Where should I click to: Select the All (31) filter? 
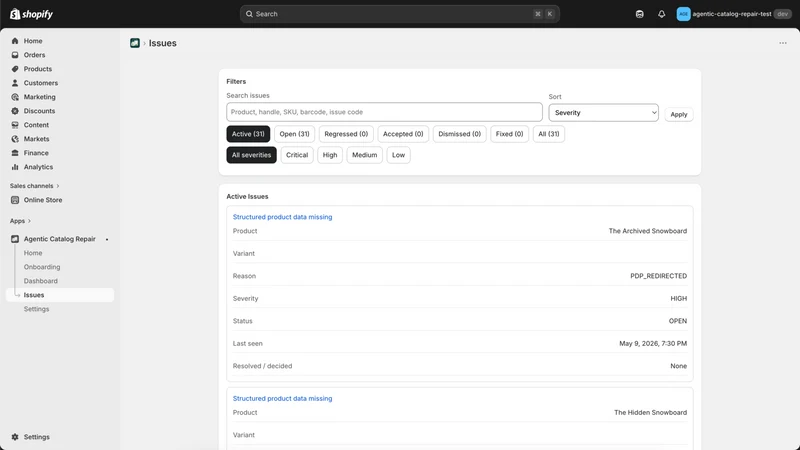pos(548,134)
